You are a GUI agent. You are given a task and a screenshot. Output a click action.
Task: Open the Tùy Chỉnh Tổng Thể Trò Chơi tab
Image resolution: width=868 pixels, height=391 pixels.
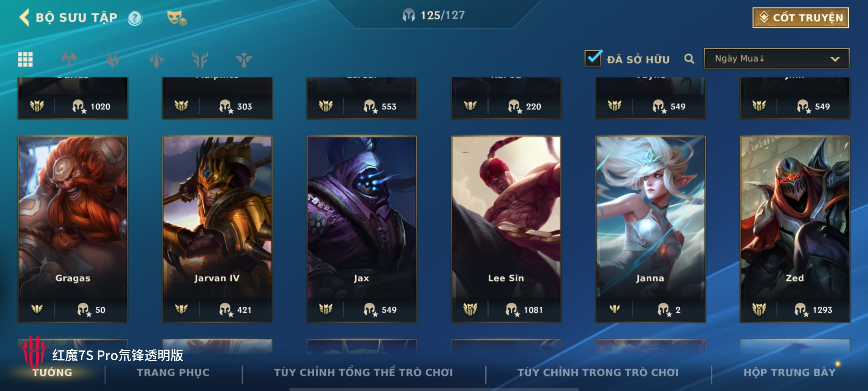[363, 372]
